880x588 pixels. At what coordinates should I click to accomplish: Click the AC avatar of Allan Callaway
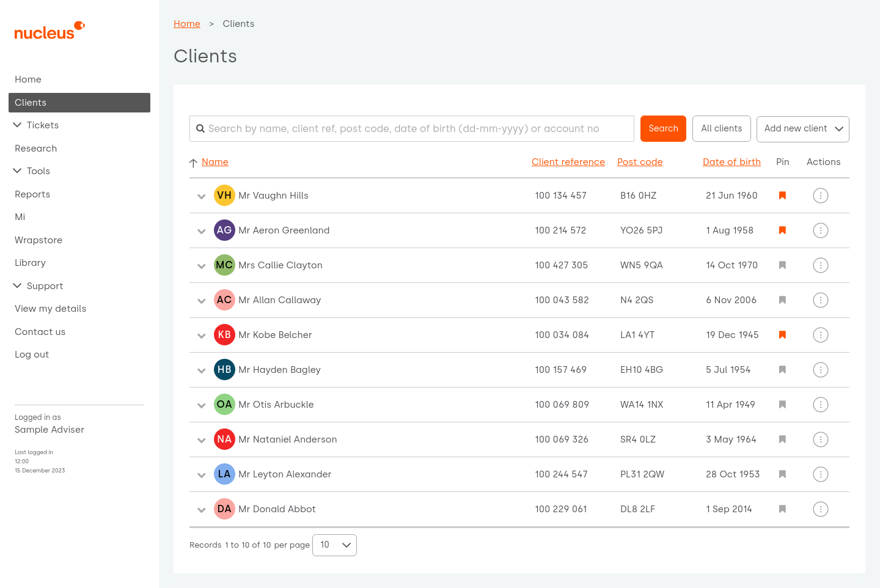click(x=224, y=300)
